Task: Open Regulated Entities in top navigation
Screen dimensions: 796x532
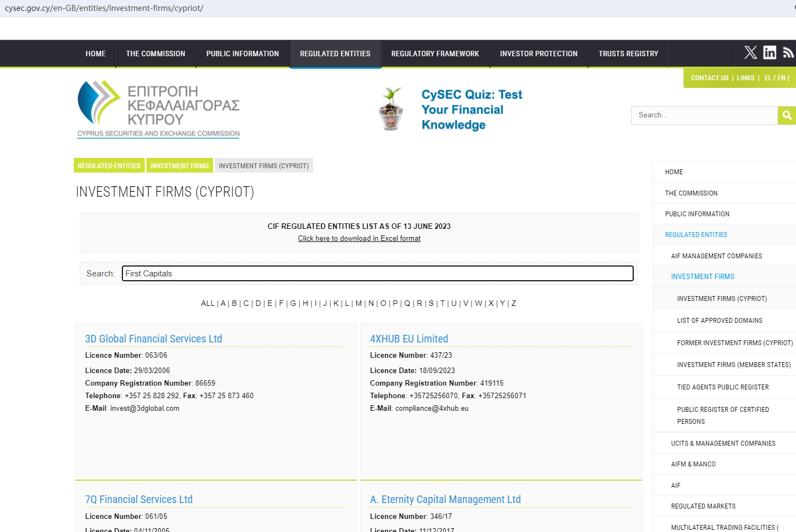Action: point(335,54)
